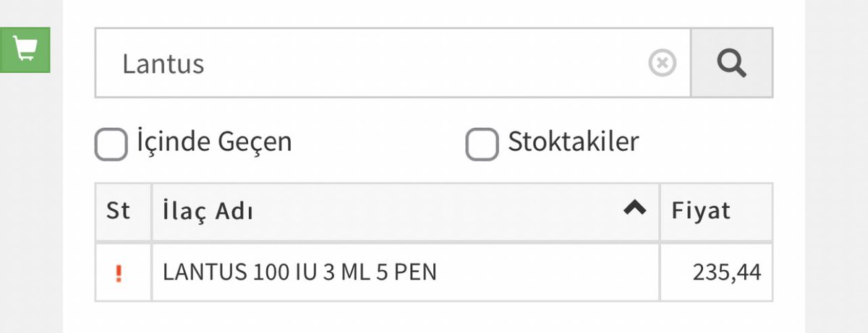The image size is (868, 333).
Task: Clear the Lantus search text
Action: [661, 64]
